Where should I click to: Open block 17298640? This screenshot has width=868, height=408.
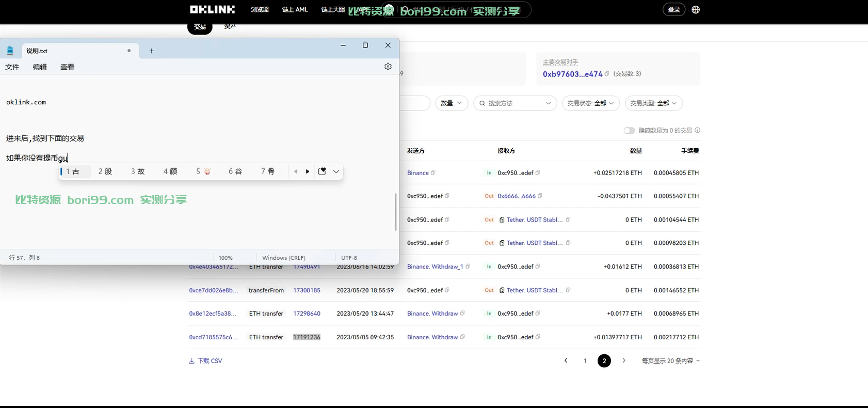point(307,313)
